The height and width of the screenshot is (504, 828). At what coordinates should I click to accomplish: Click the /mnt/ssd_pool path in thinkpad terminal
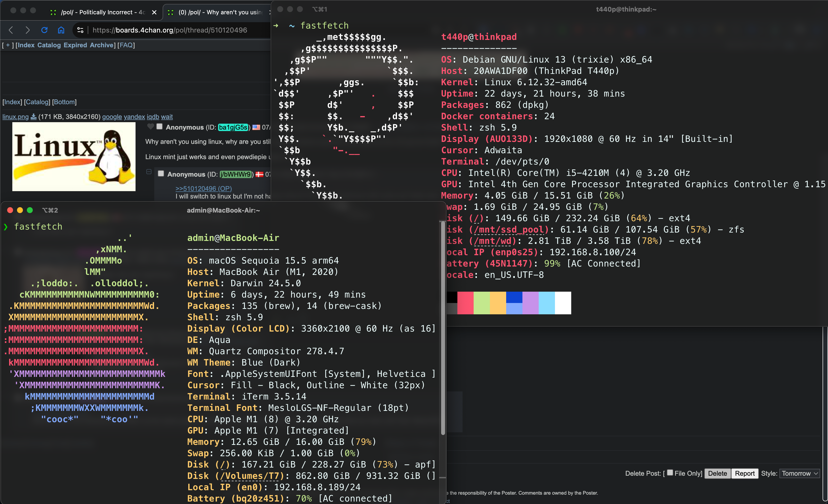(x=509, y=230)
